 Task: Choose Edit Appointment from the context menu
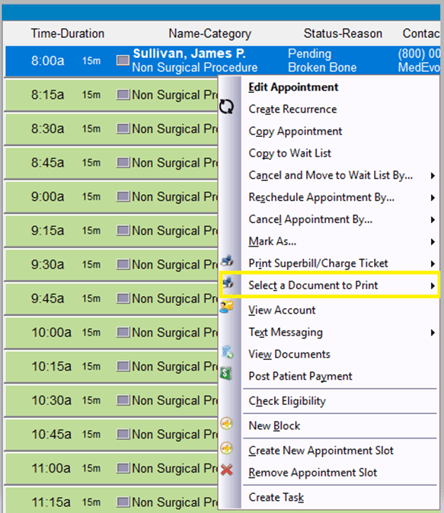click(x=293, y=87)
